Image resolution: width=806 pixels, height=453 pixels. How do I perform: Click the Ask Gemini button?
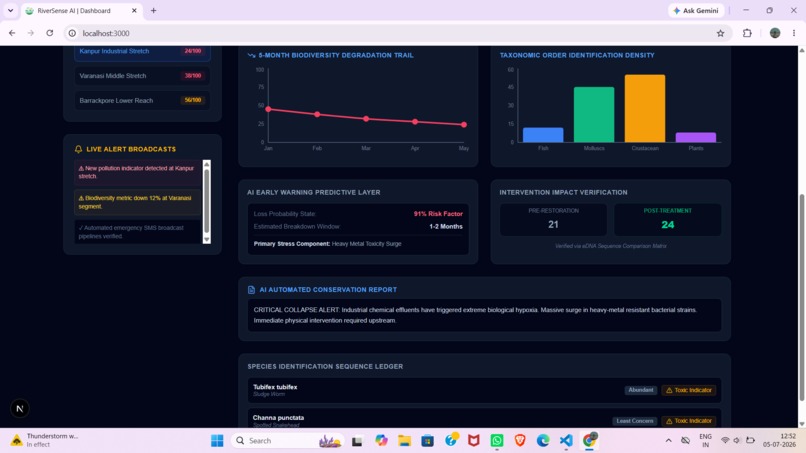point(695,10)
